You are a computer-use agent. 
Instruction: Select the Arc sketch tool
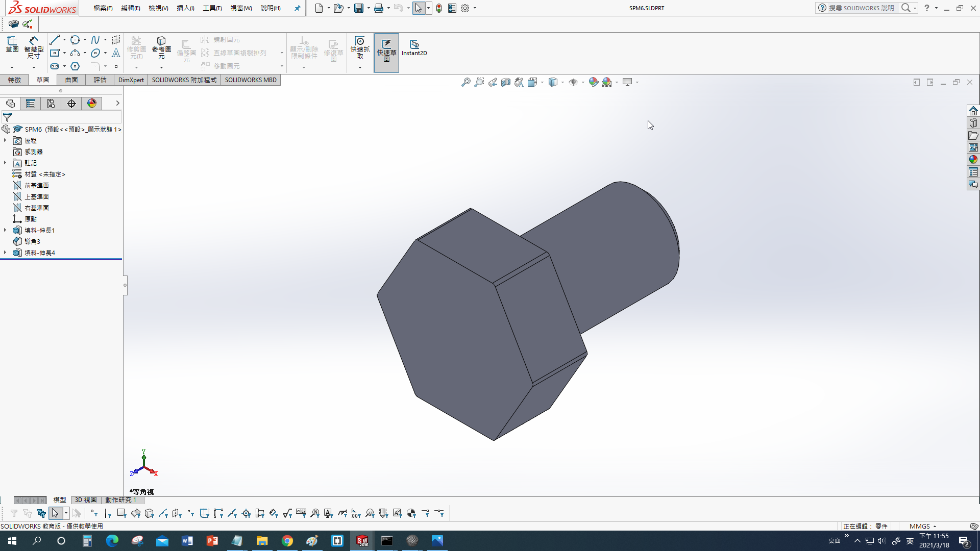(75, 53)
